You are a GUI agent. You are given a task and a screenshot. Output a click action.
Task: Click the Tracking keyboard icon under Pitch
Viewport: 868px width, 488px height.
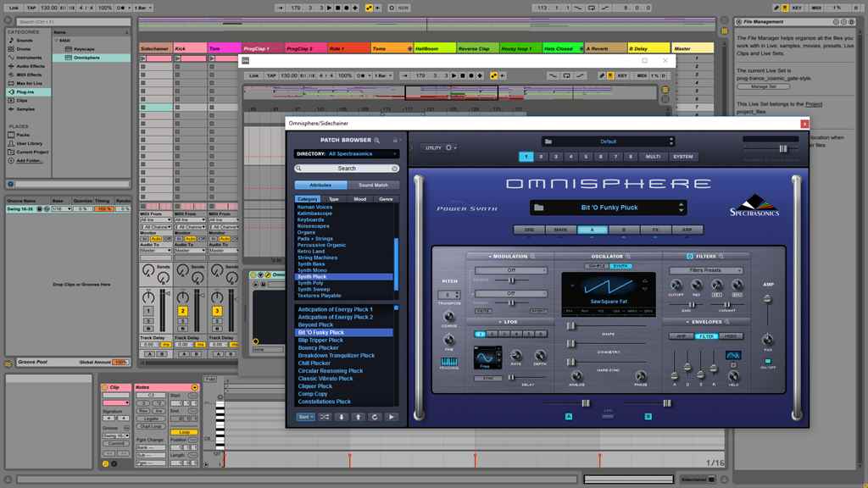click(x=449, y=362)
